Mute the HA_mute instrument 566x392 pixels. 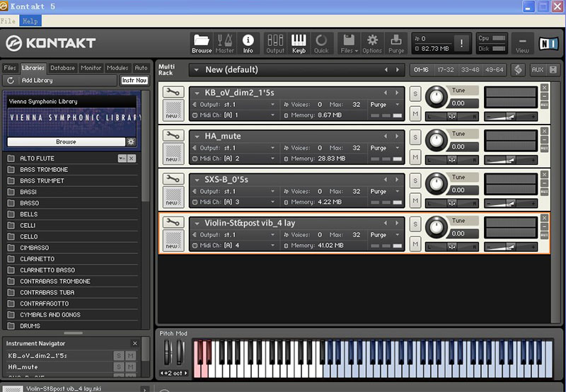coord(415,157)
